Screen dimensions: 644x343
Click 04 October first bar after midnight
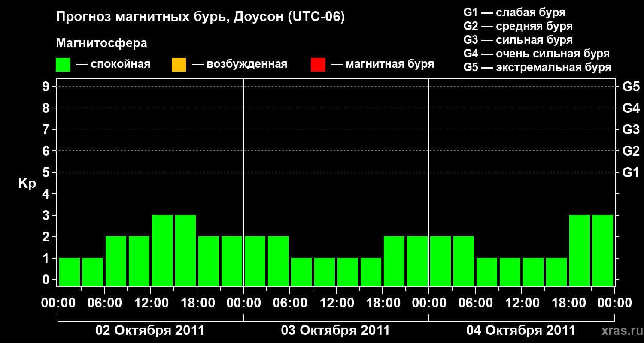pos(440,261)
